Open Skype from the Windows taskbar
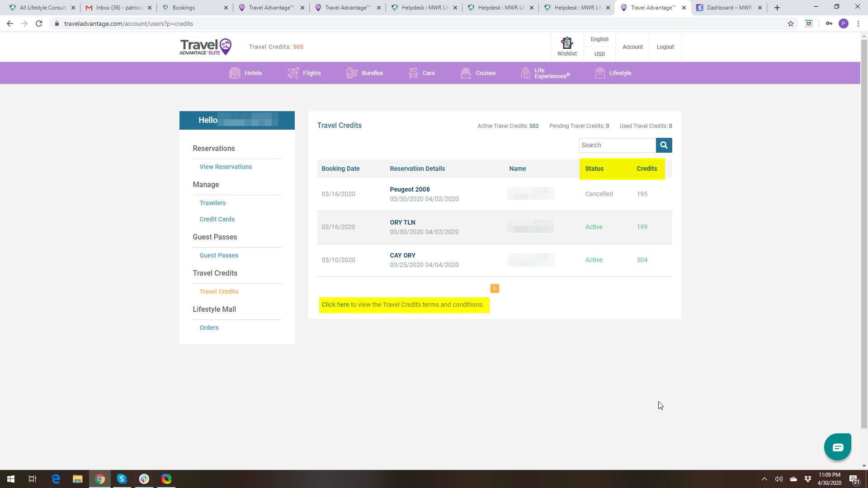 pyautogui.click(x=122, y=479)
